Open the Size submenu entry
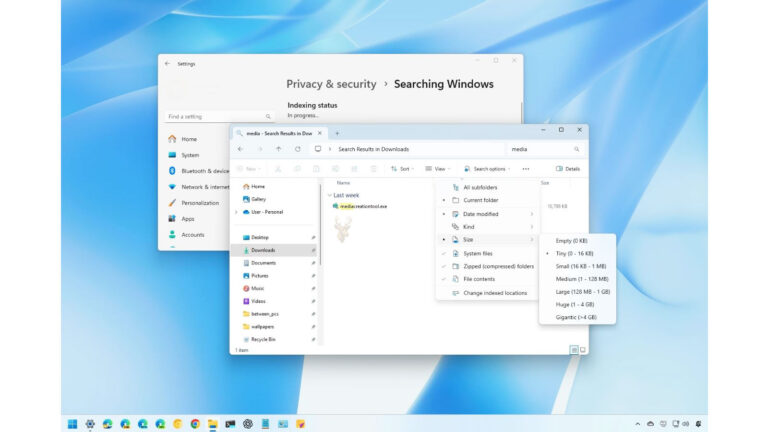The width and height of the screenshot is (768, 432). pyautogui.click(x=487, y=240)
